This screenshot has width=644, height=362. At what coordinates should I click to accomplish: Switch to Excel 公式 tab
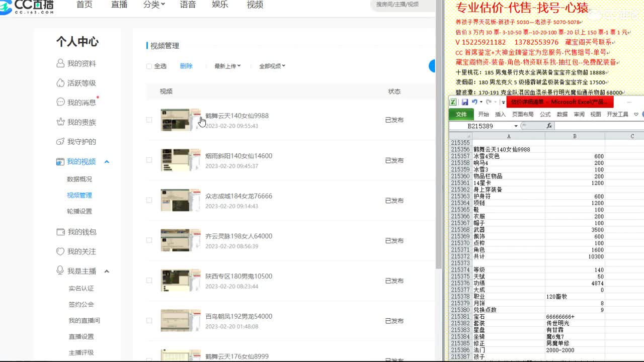click(545, 114)
